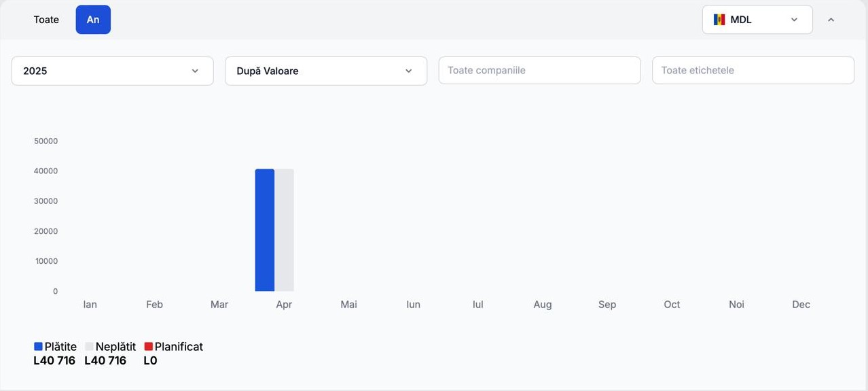Click the blue Plătite color swatch
This screenshot has width=868, height=391.
pos(38,347)
